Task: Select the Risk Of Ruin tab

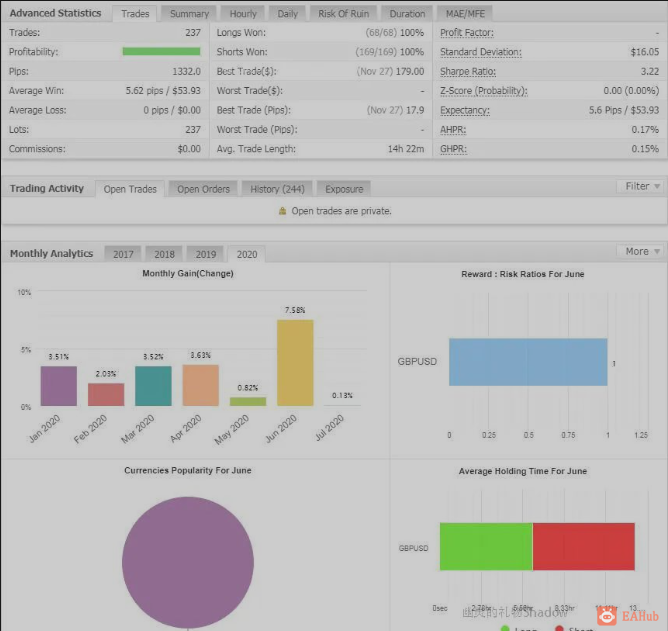Action: [343, 14]
